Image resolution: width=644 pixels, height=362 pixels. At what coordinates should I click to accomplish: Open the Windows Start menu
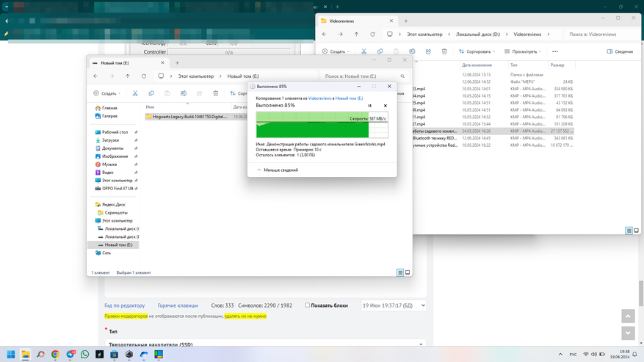pyautogui.click(x=11, y=355)
